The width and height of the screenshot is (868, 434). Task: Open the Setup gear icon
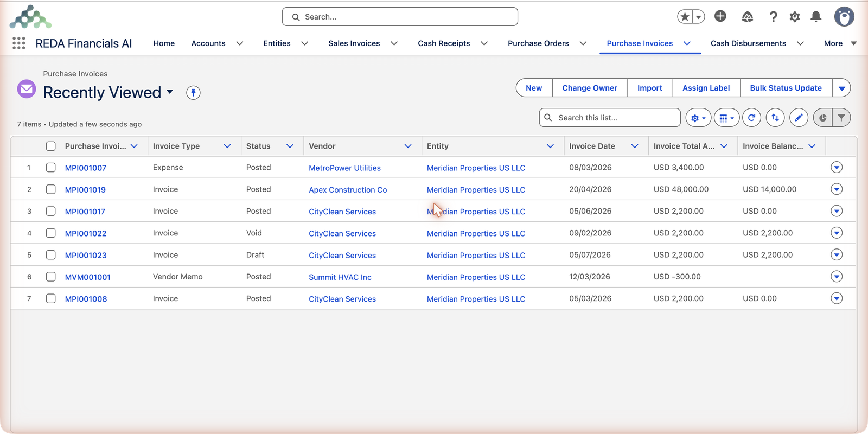click(x=795, y=17)
